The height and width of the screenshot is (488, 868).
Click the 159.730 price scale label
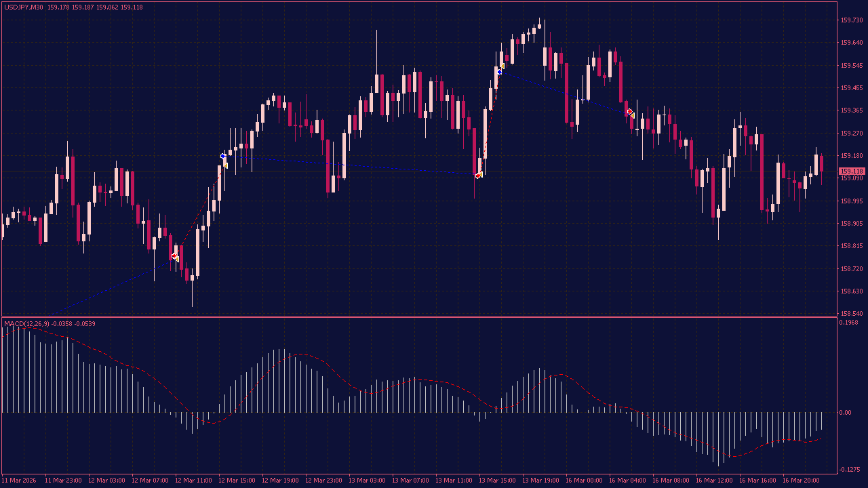851,20
